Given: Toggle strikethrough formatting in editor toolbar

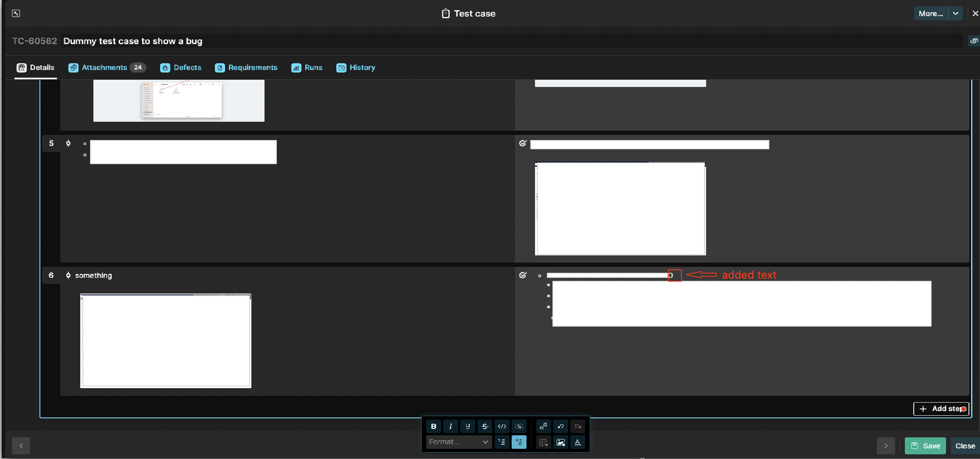Looking at the screenshot, I should point(484,426).
